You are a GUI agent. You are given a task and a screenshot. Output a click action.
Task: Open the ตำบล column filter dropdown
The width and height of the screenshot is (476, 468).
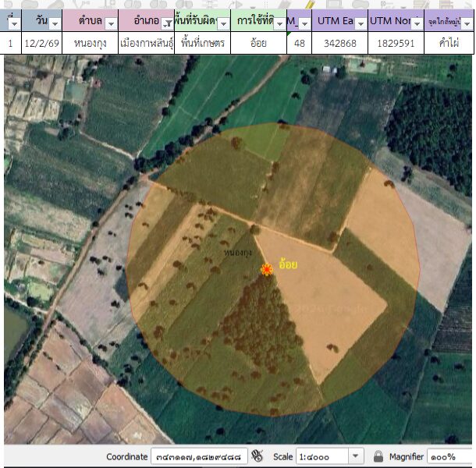[110, 24]
